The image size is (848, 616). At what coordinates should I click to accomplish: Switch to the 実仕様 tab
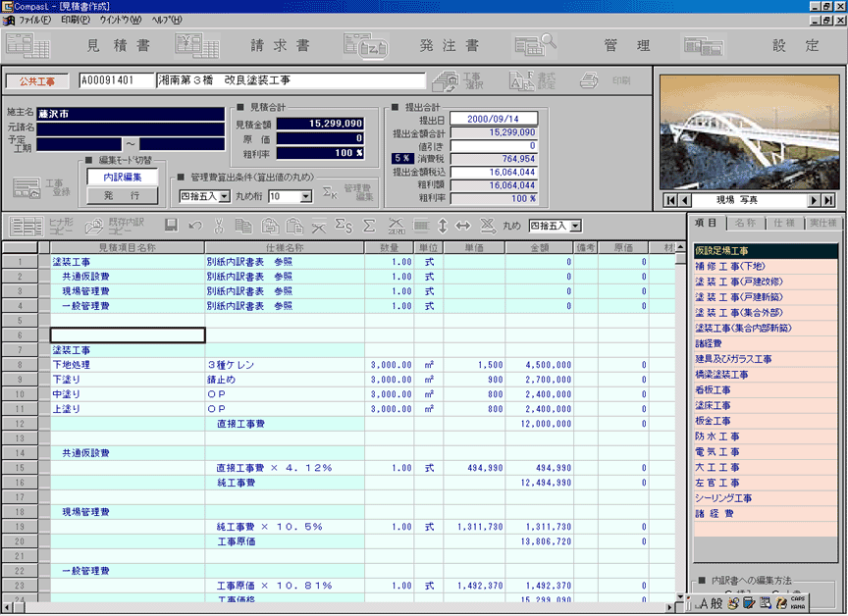coord(823,223)
